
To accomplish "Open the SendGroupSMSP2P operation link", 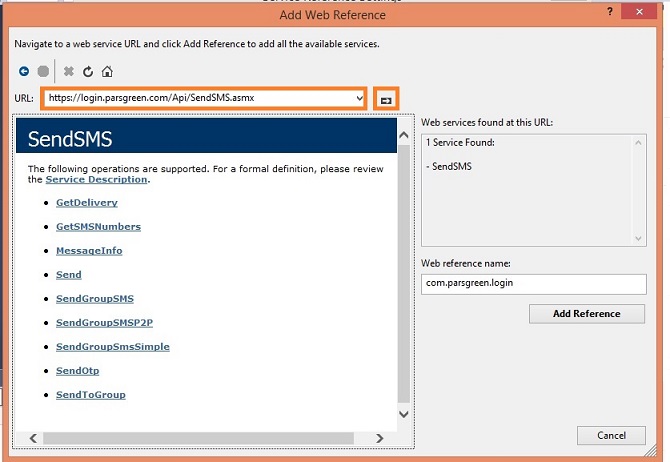I will tap(104, 323).
